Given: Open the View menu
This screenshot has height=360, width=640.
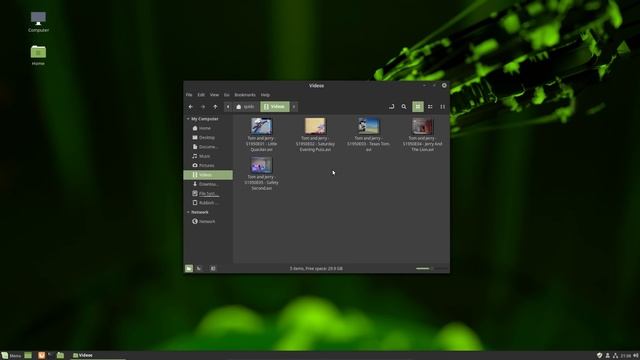Looking at the screenshot, I should tap(214, 95).
